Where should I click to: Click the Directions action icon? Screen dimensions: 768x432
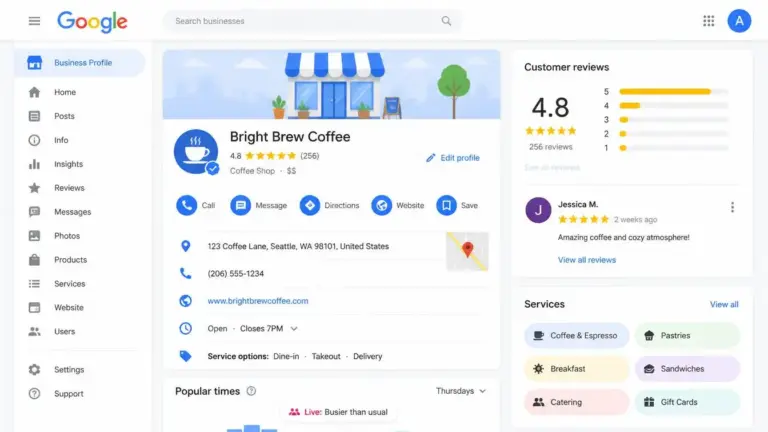click(x=310, y=205)
